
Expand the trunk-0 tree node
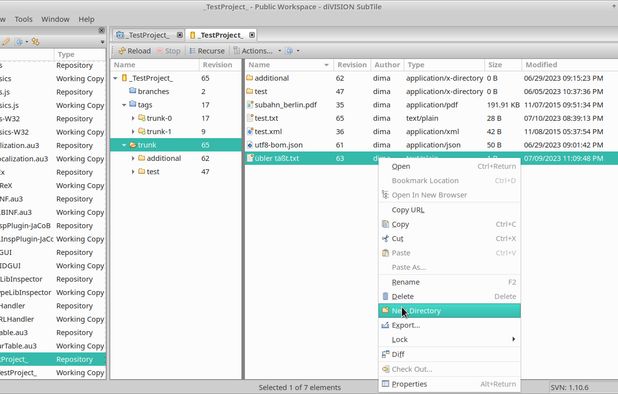pyautogui.click(x=133, y=118)
